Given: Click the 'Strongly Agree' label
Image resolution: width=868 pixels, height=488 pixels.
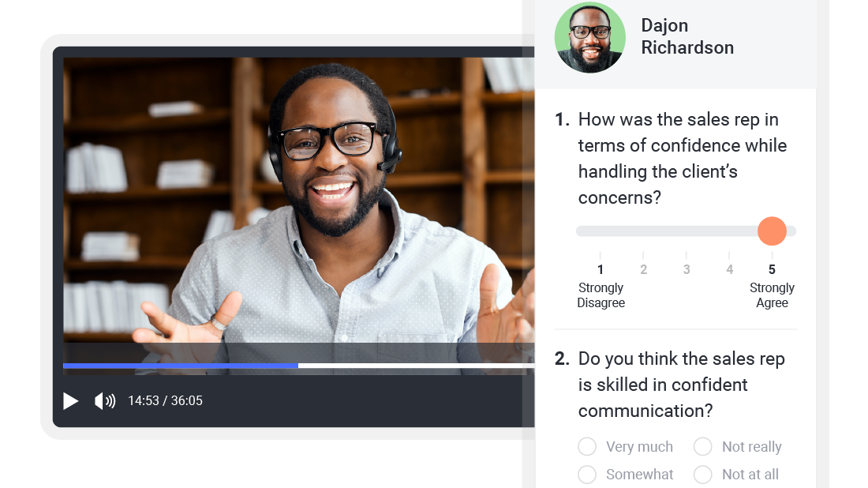Looking at the screenshot, I should click(x=772, y=295).
